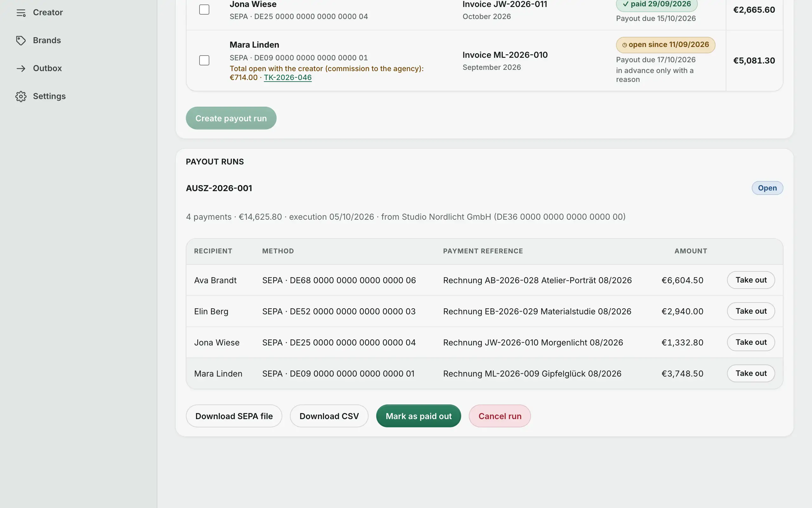Open the Outbox section
This screenshot has width=812, height=508.
(x=47, y=68)
